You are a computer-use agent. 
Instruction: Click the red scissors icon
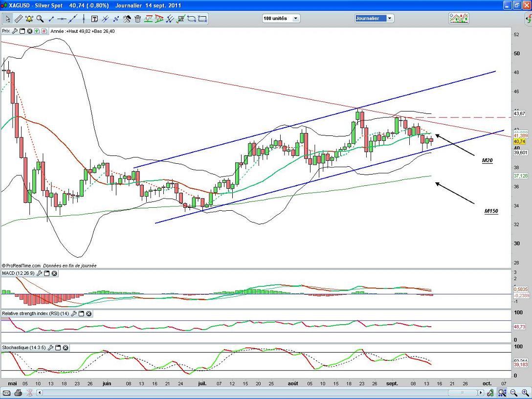29,393
